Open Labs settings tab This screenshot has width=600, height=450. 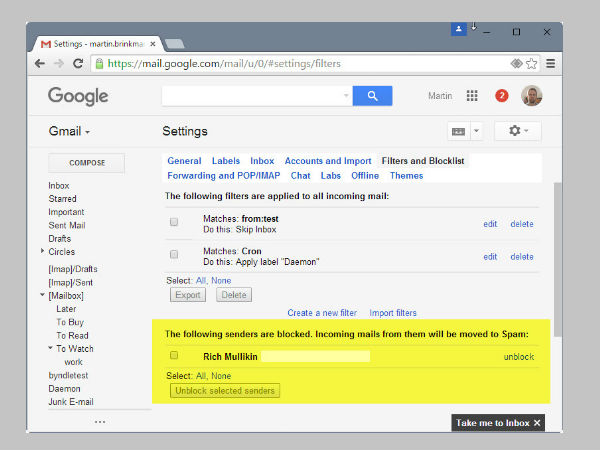point(331,176)
